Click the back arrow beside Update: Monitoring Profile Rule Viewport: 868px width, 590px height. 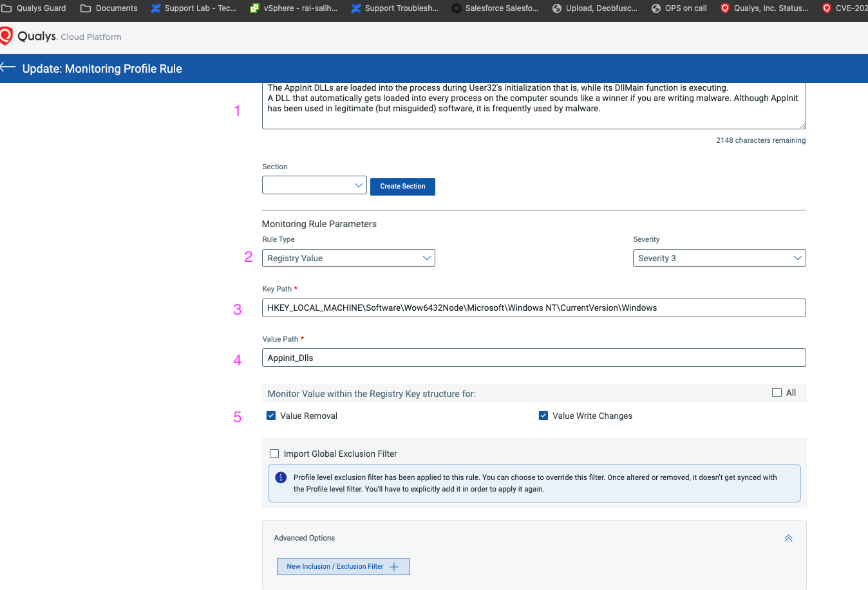6,68
